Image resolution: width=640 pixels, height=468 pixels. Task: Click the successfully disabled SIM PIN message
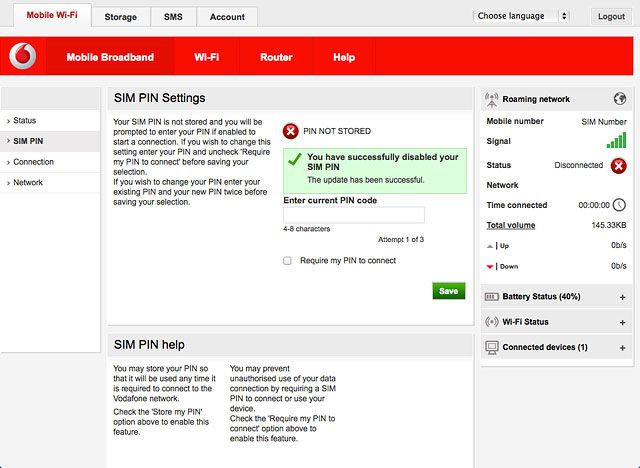pos(375,171)
